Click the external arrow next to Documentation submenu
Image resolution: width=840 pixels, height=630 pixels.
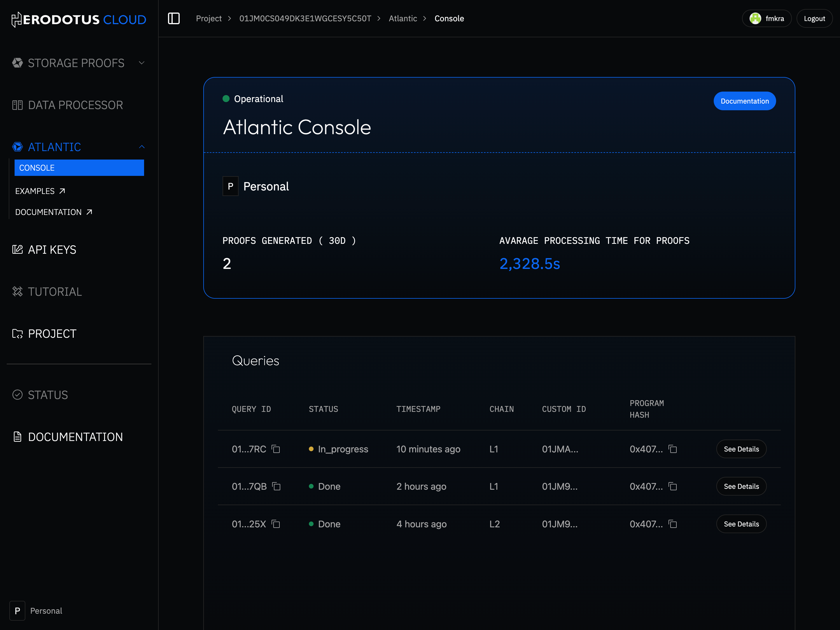pos(89,212)
